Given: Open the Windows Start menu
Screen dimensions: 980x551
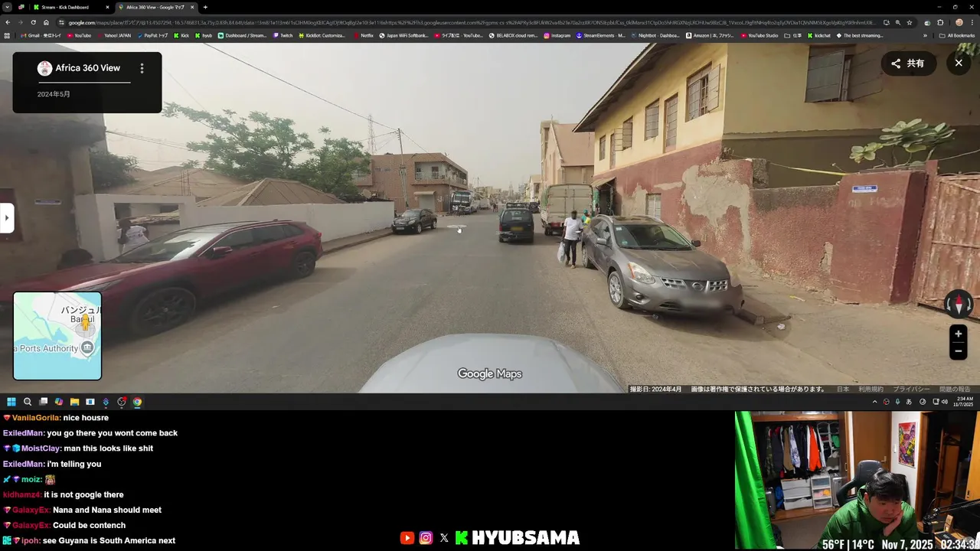Looking at the screenshot, I should [11, 402].
